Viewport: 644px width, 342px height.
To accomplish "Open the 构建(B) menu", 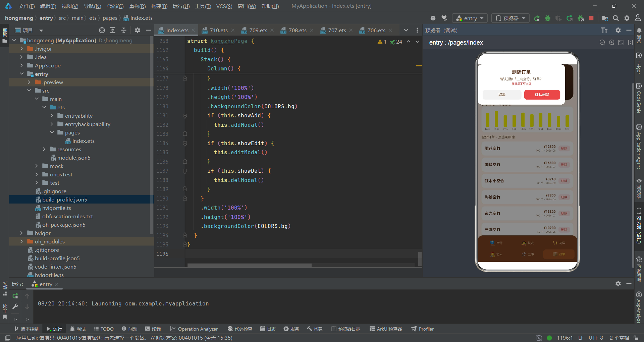I will click(x=159, y=6).
